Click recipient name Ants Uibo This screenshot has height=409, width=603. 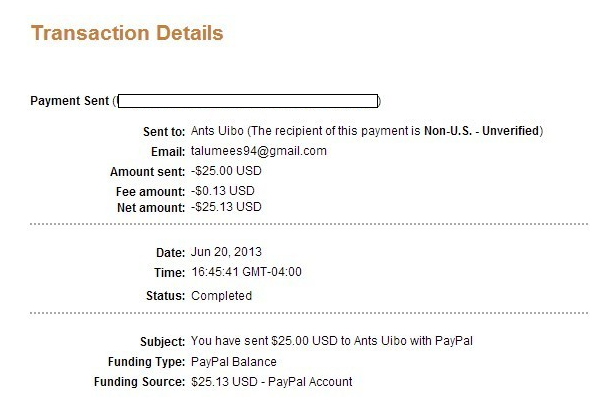[217, 131]
